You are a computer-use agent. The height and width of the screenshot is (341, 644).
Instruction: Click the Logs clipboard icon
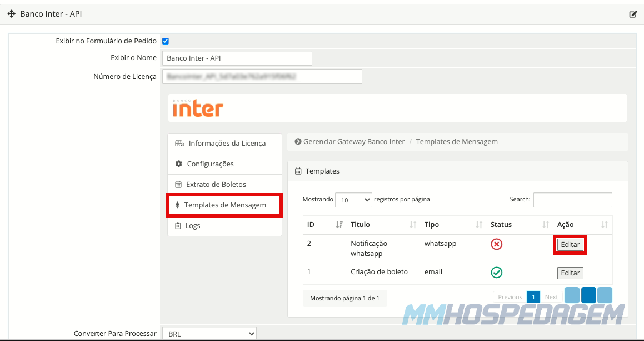coord(178,225)
